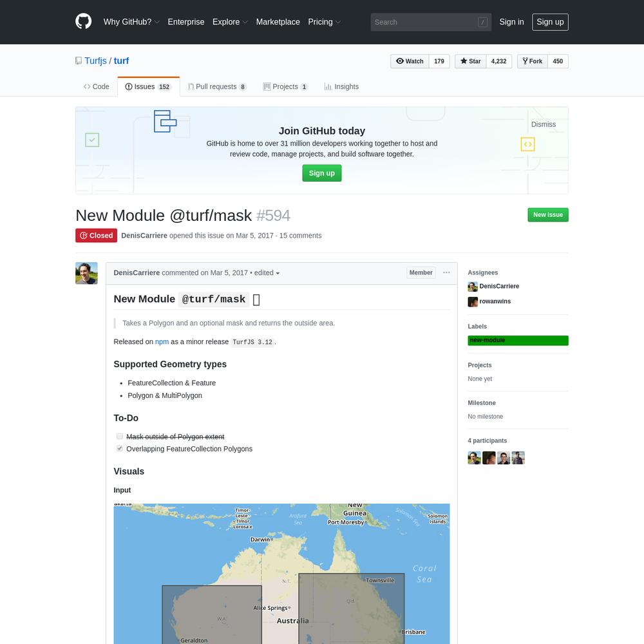Click the slash shortcut icon in search box
The height and width of the screenshot is (644, 644).
click(x=482, y=22)
